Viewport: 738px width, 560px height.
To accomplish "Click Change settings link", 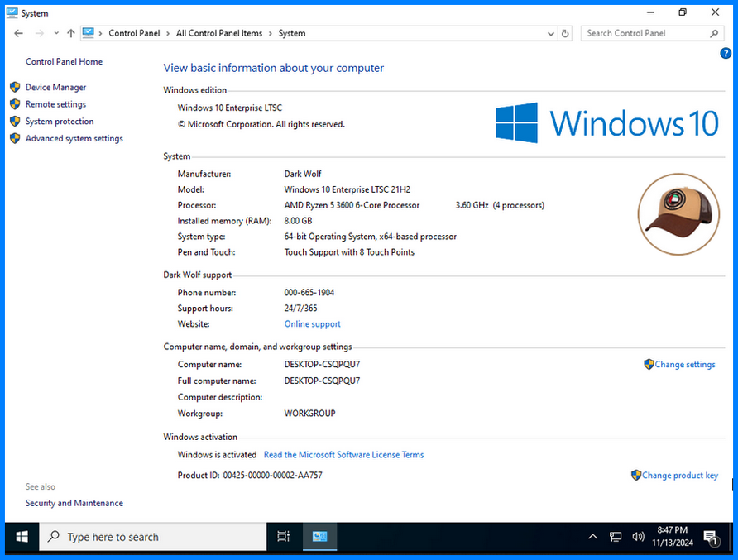I will (685, 364).
